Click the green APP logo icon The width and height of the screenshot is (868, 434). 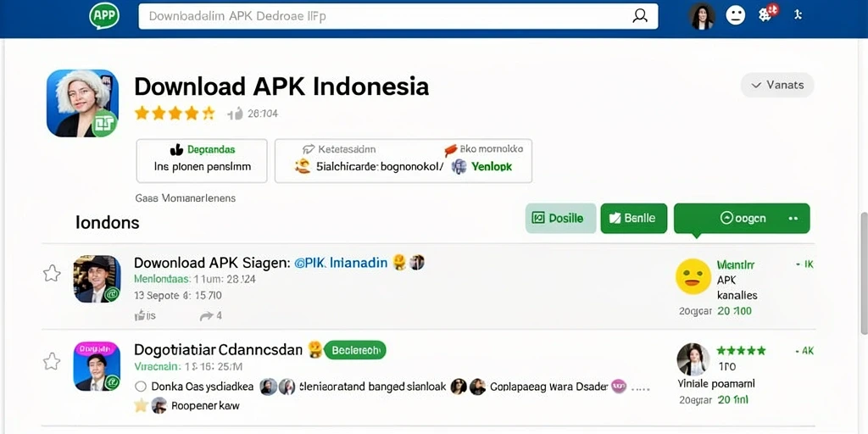104,15
